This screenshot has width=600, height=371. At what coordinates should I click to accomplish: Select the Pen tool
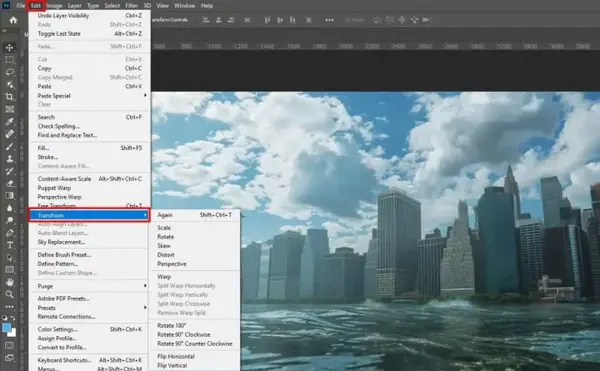coord(10,233)
